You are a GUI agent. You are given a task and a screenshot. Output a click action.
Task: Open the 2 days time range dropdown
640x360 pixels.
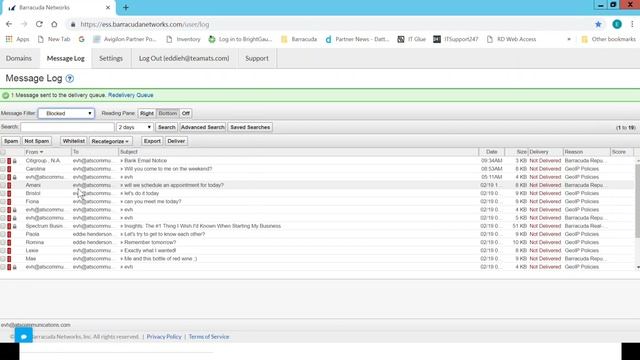pyautogui.click(x=135, y=127)
